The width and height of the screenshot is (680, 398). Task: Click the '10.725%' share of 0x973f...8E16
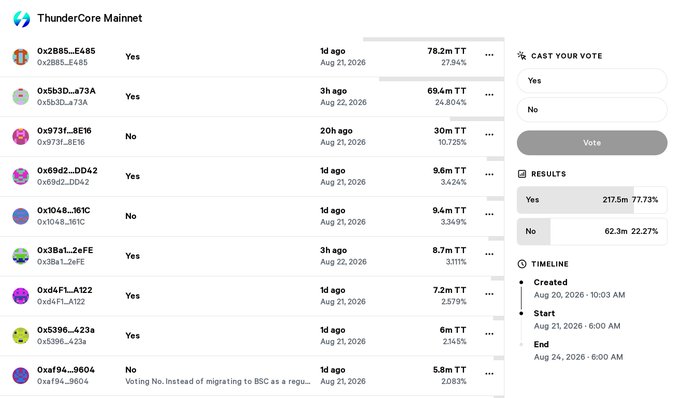452,143
